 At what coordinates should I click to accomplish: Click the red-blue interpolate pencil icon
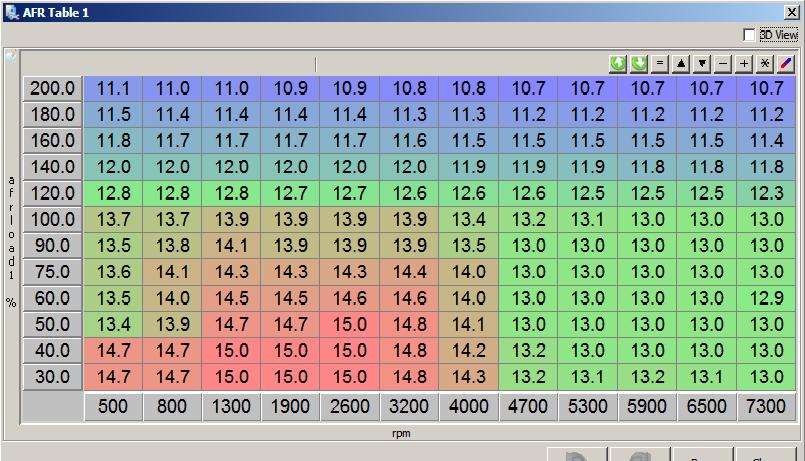[x=786, y=64]
